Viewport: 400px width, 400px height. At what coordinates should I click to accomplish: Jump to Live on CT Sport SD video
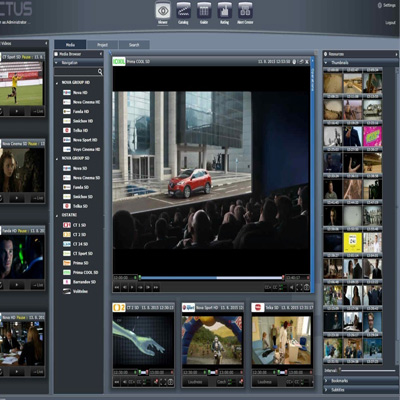click(37, 111)
